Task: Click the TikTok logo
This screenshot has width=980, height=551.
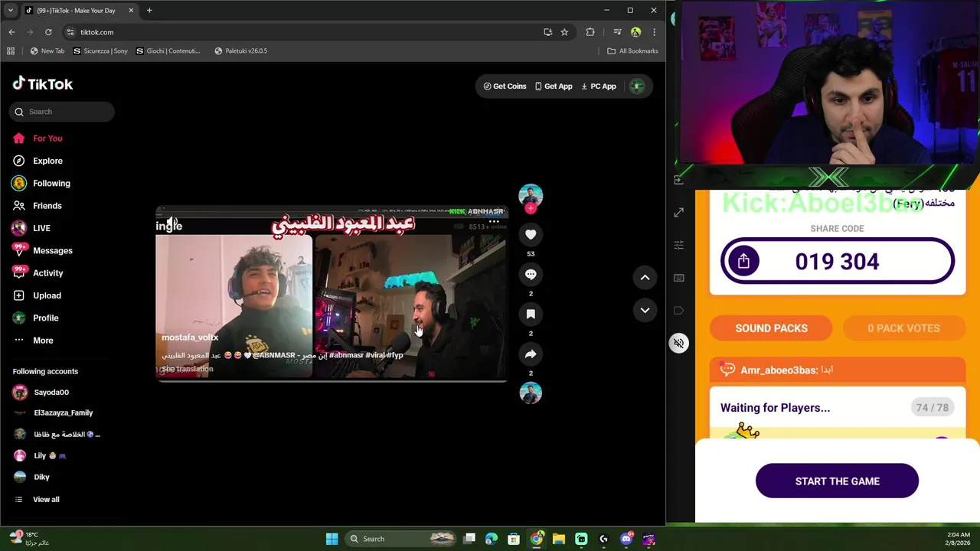Action: coord(43,84)
